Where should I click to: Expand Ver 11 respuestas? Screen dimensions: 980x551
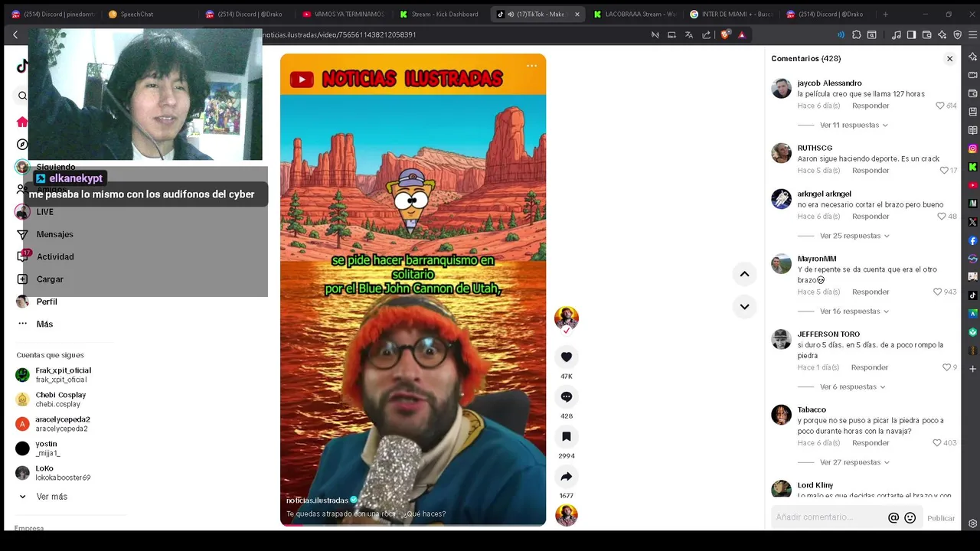pyautogui.click(x=854, y=125)
